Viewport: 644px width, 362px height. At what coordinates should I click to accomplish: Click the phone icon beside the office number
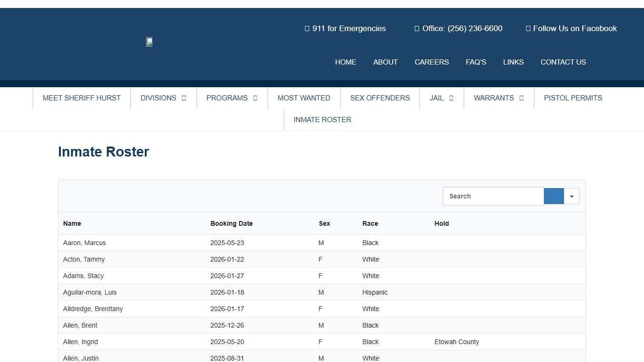click(x=417, y=28)
